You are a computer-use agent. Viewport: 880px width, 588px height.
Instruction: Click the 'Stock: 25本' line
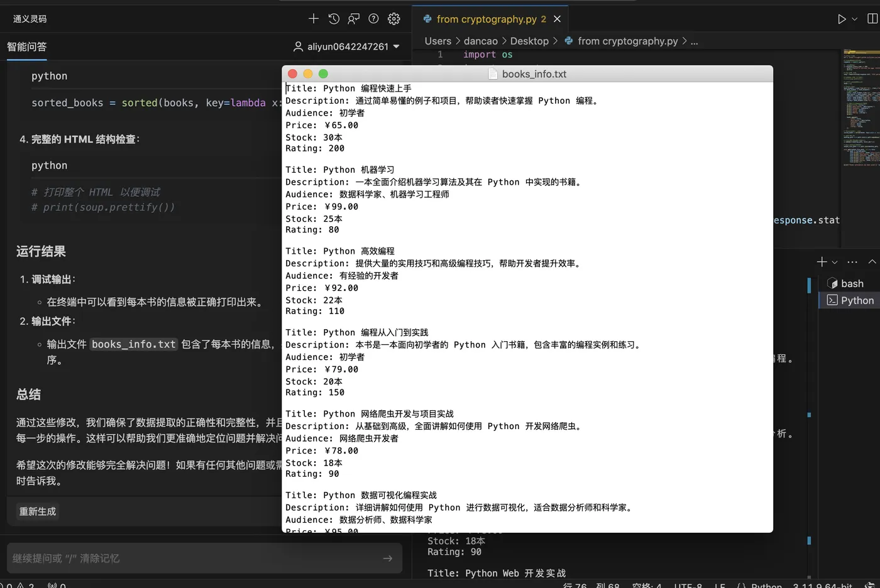[x=314, y=219]
